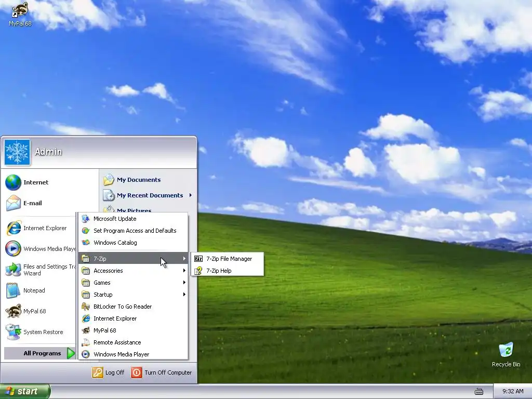This screenshot has width=532, height=399.
Task: Click Windows Media Player icon in All Programs
Action: coord(86,354)
